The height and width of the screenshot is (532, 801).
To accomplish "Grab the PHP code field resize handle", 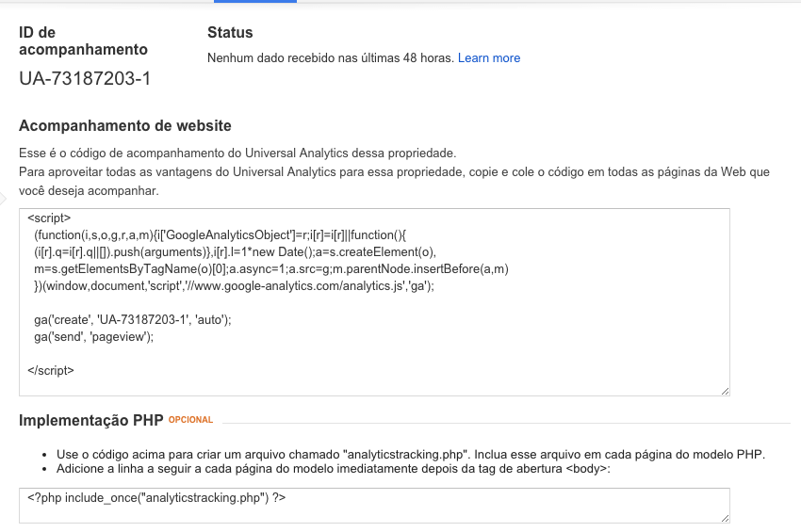I will point(724,517).
